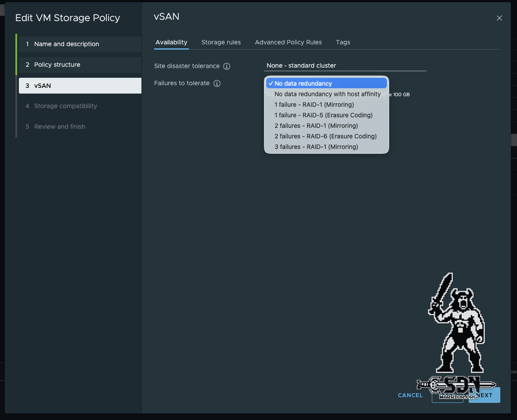Jump to the Review and finish step
This screenshot has width=517, height=420.
60,127
